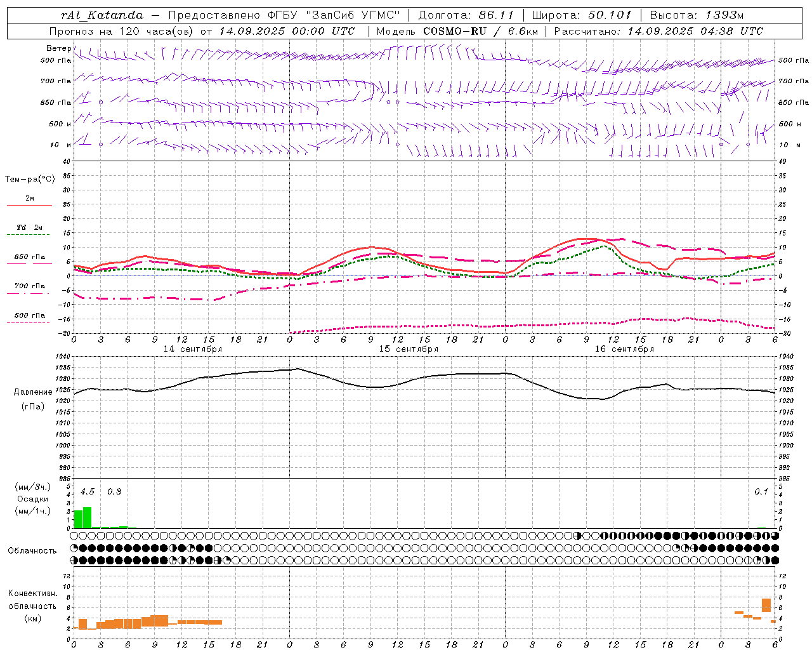812x650 pixels.
Task: Click the 500 гПа temperature legend entry
Action: (29, 317)
